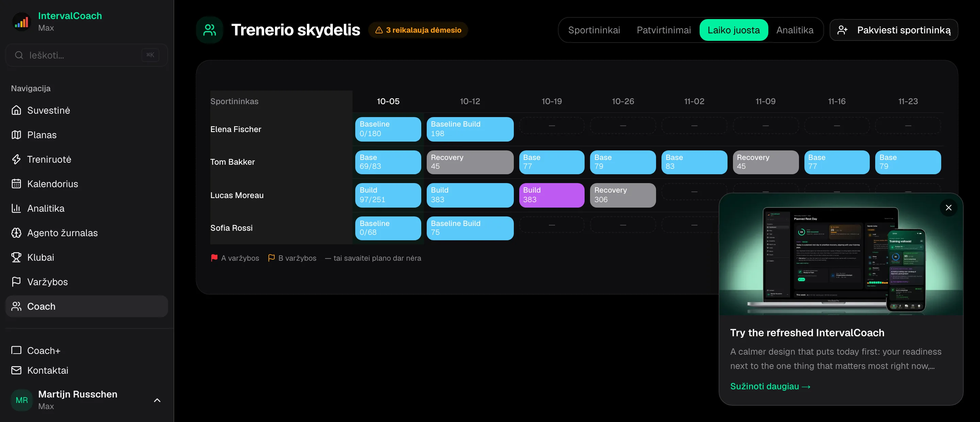This screenshot has height=422, width=980.
Task: Open Lucas Moreau's Recovery 306 week
Action: pos(623,195)
